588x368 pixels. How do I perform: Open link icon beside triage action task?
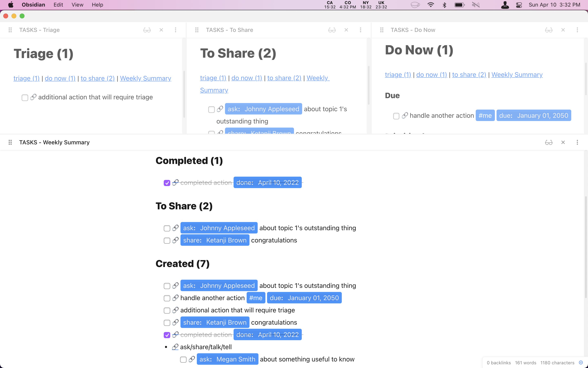(x=33, y=97)
